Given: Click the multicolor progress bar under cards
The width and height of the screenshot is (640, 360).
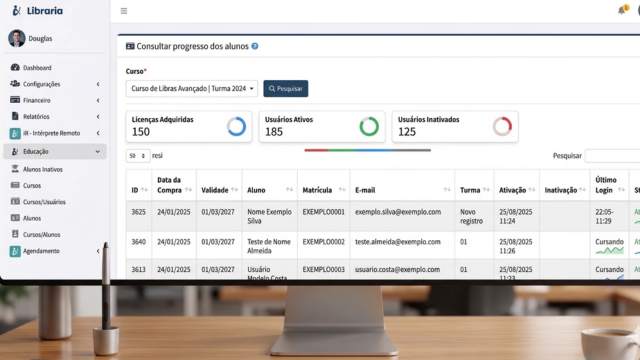Looking at the screenshot, I should coord(367,150).
